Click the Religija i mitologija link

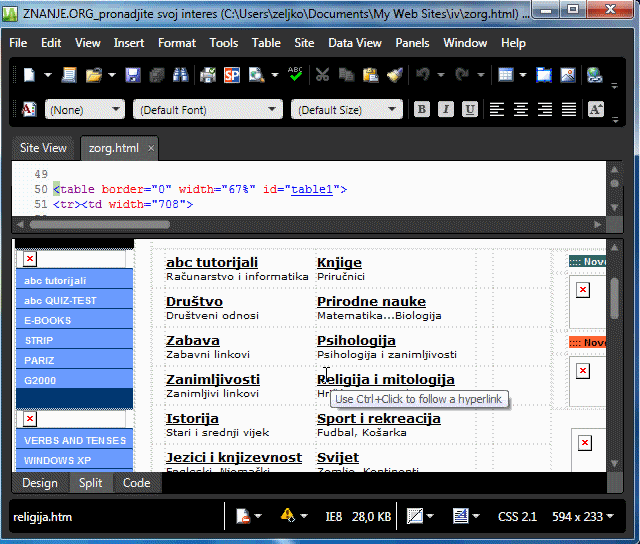385,379
